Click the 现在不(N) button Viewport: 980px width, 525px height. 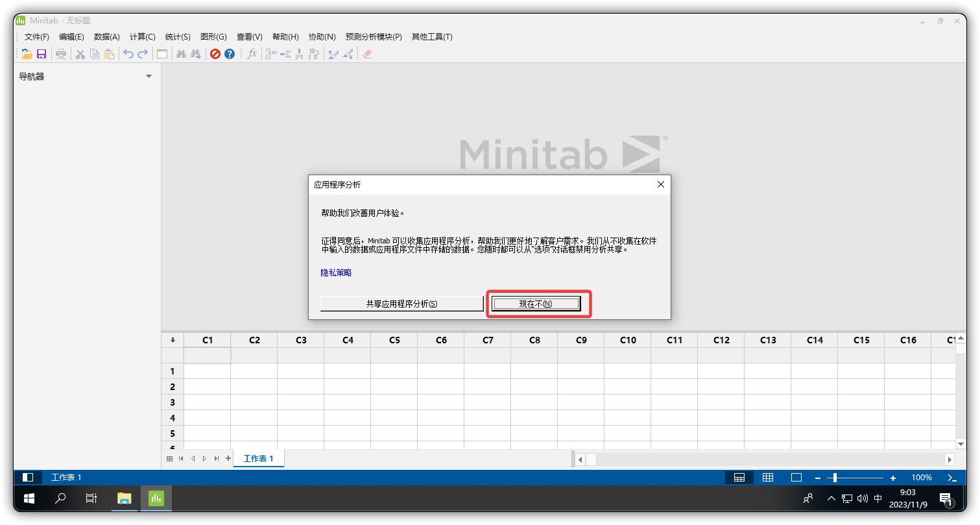pyautogui.click(x=536, y=304)
